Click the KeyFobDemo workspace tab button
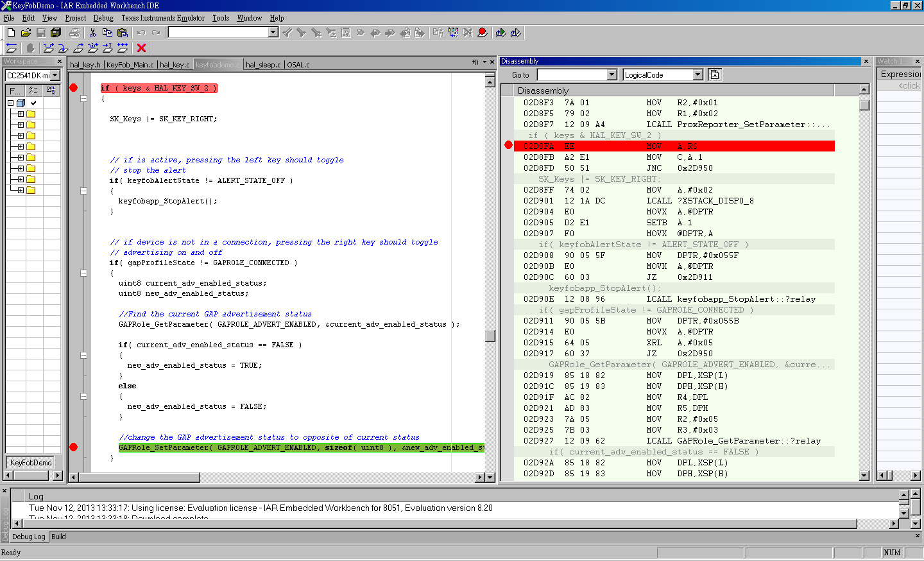The image size is (924, 561). [x=31, y=462]
